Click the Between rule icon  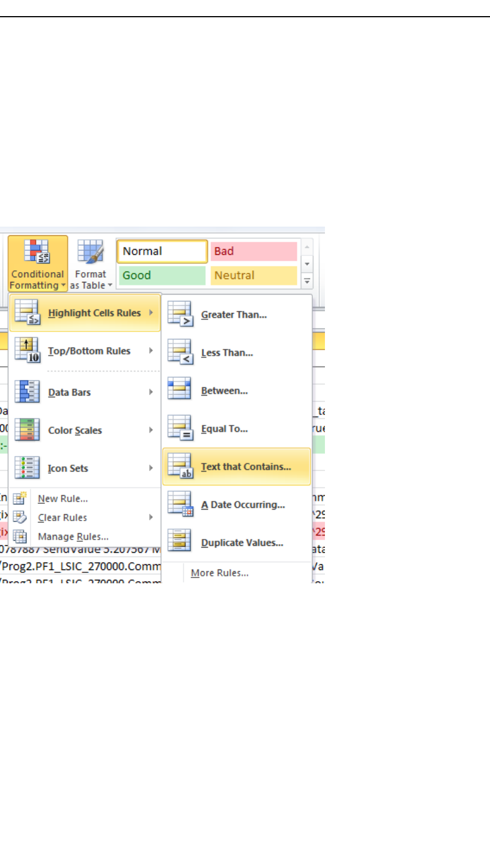(x=179, y=389)
